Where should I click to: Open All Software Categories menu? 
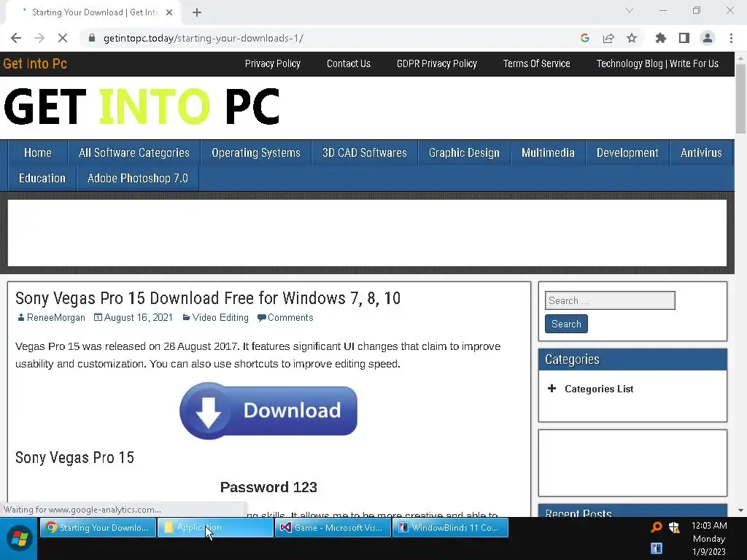[x=134, y=153]
